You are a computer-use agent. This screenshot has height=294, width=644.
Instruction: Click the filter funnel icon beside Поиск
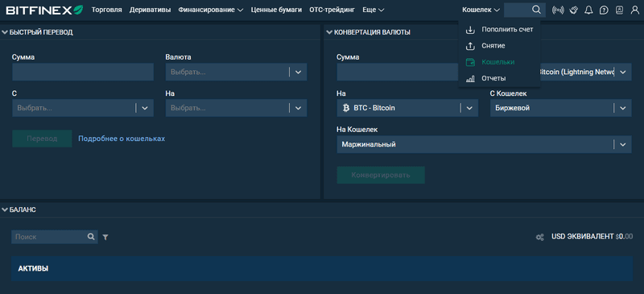coord(105,237)
